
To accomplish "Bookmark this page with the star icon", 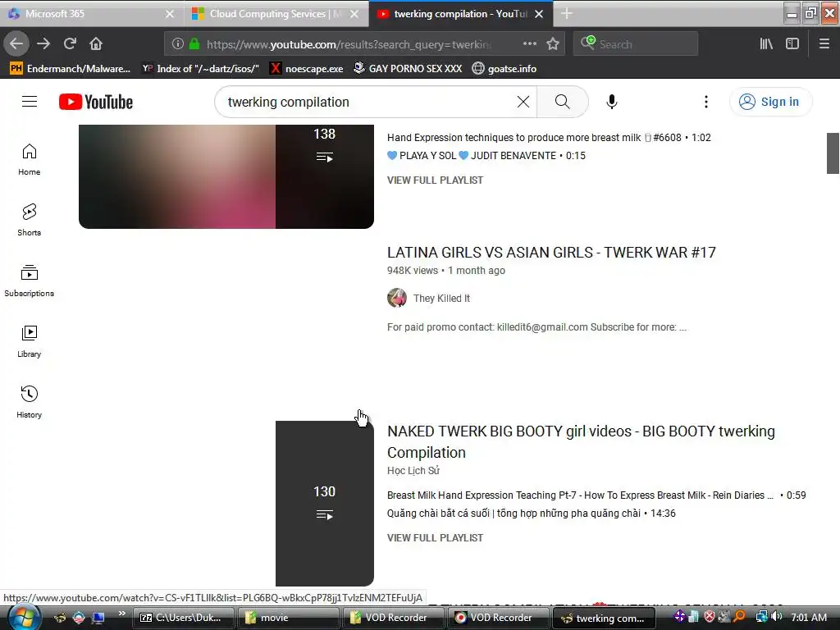I will [x=553, y=44].
